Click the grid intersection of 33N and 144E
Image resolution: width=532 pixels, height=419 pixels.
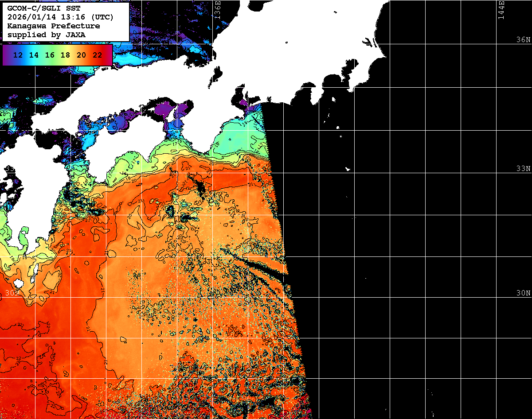point(496,173)
